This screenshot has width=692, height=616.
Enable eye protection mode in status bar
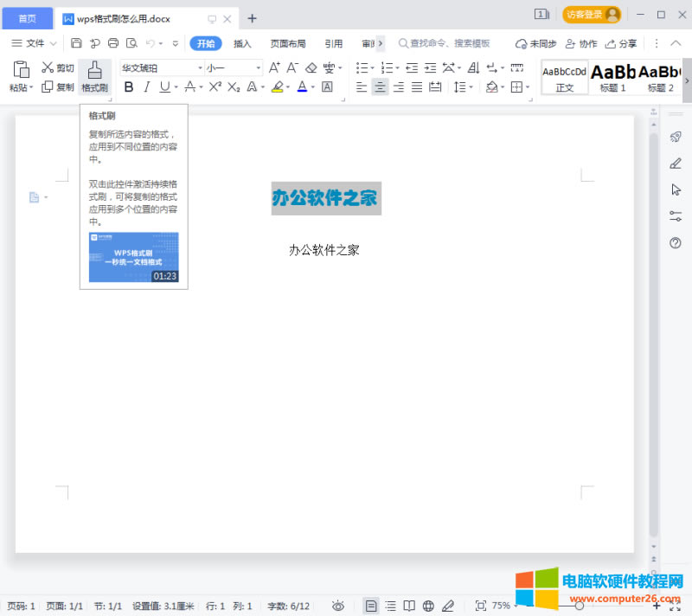pos(338,606)
